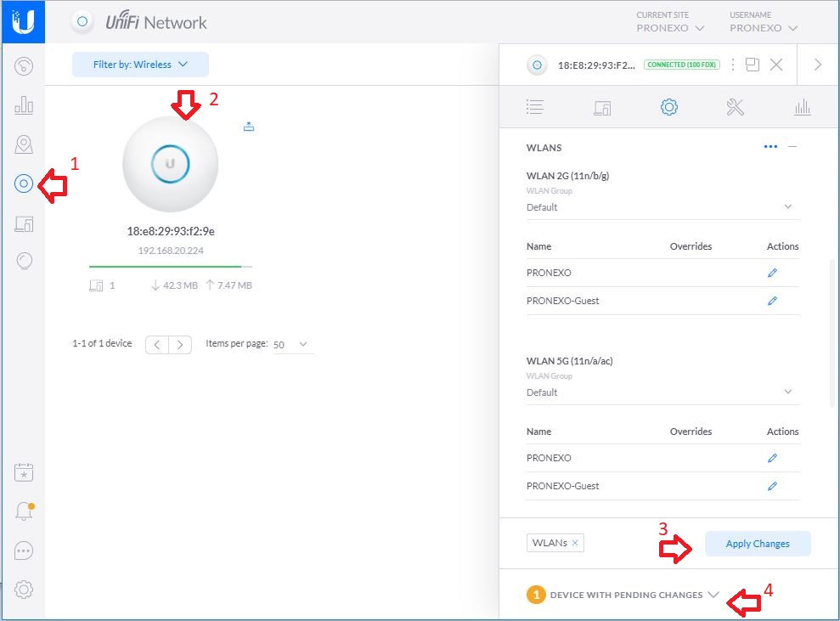The width and height of the screenshot is (840, 621).
Task: Click the device usage progress bar
Action: 171,266
